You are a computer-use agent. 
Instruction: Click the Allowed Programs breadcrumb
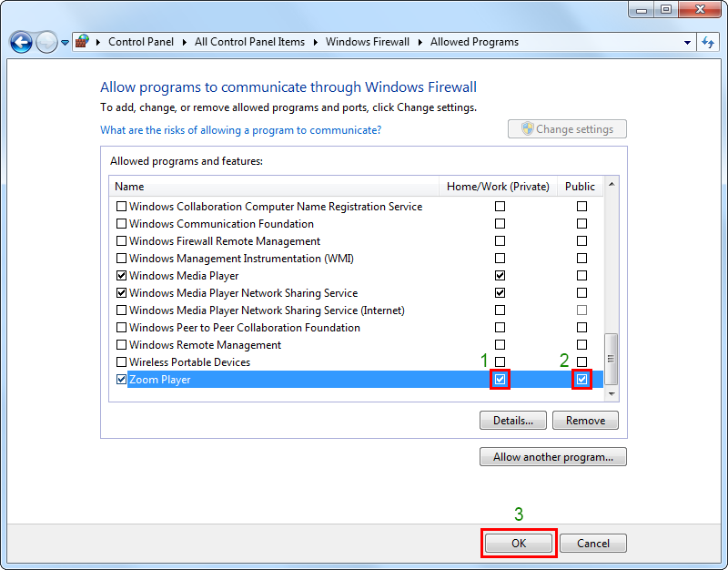click(x=474, y=42)
